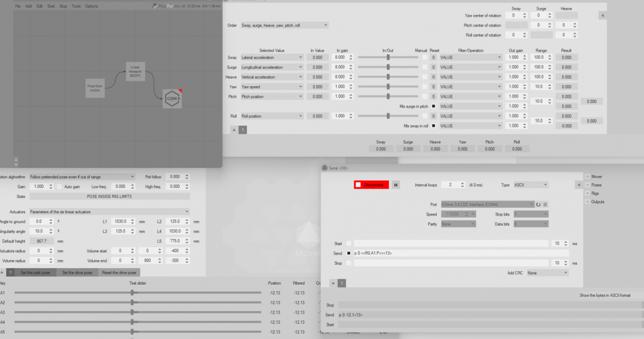644x339 pixels.
Task: Toggle the Mix sway in roll checkbox
Action: pyautogui.click(x=433, y=126)
